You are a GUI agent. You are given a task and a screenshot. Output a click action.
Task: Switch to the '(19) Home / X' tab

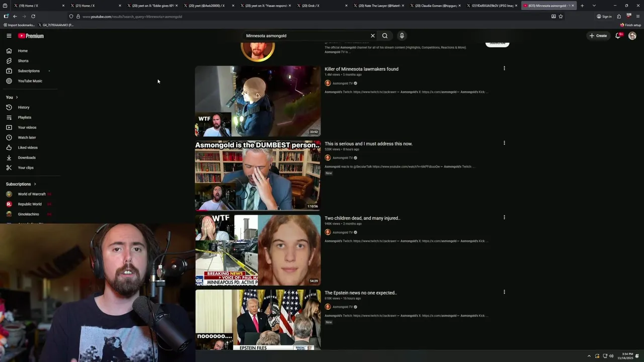(x=38, y=6)
